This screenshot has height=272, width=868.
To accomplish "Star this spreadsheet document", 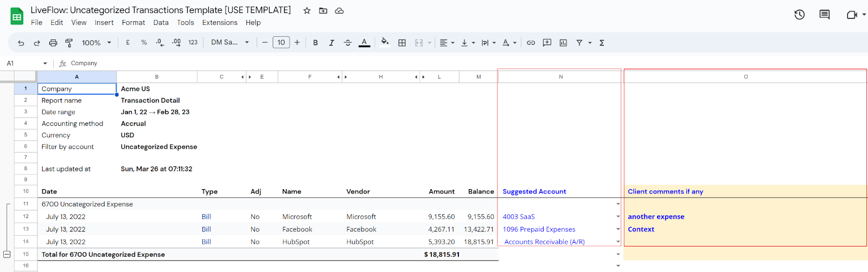I will (307, 11).
